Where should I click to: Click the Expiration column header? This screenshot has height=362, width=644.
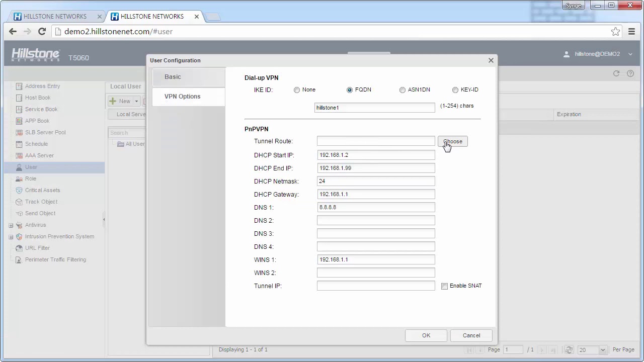(569, 114)
